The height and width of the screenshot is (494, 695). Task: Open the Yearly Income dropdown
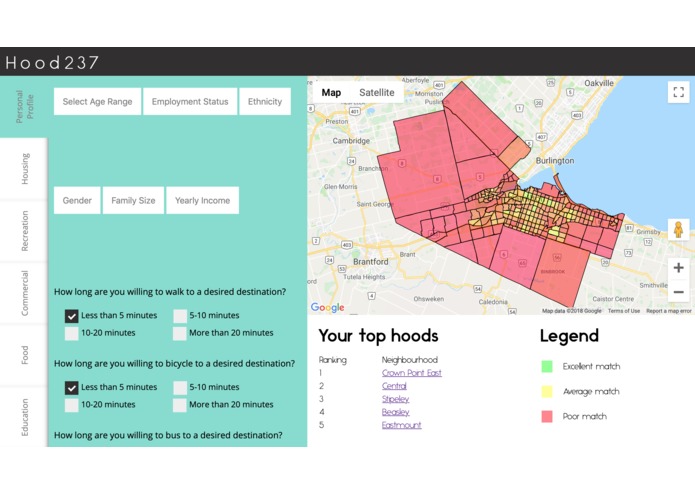tap(202, 200)
